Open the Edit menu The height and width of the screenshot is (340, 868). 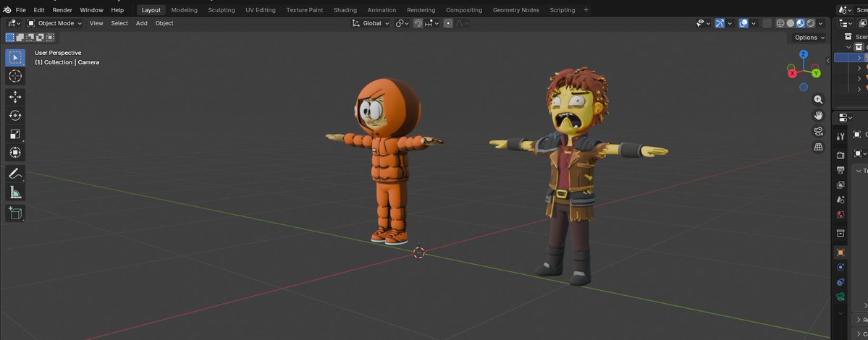click(39, 10)
